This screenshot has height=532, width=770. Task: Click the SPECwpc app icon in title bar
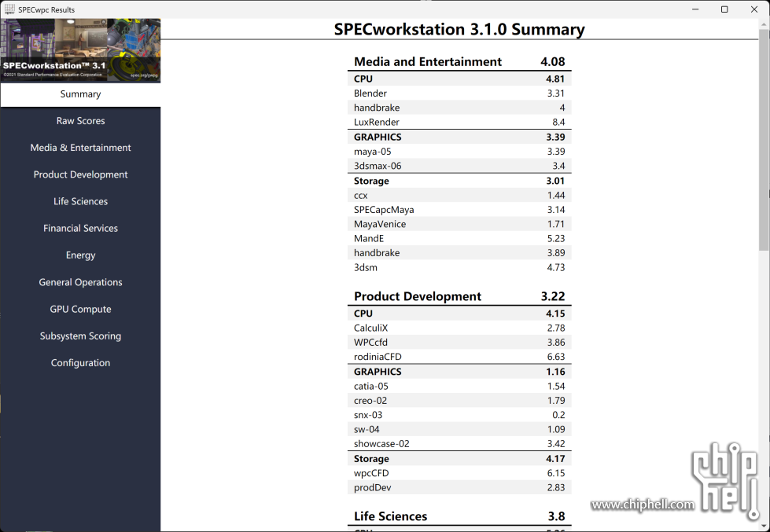click(x=9, y=9)
